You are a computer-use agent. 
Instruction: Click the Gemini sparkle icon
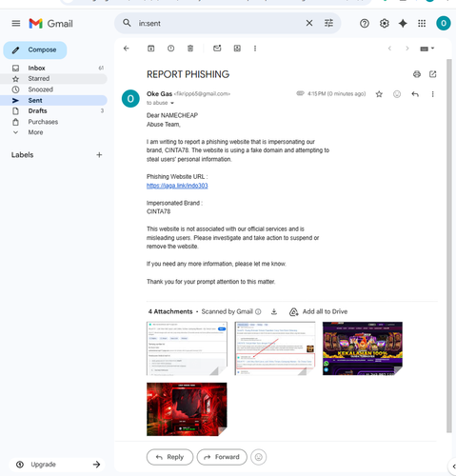click(403, 23)
